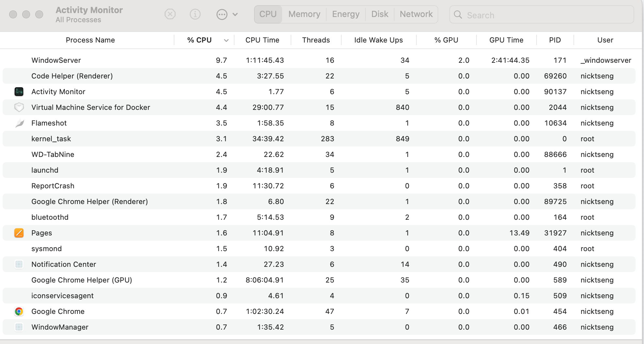Sort processes by Threads column header
Screen dimensions: 644x344
(x=316, y=40)
